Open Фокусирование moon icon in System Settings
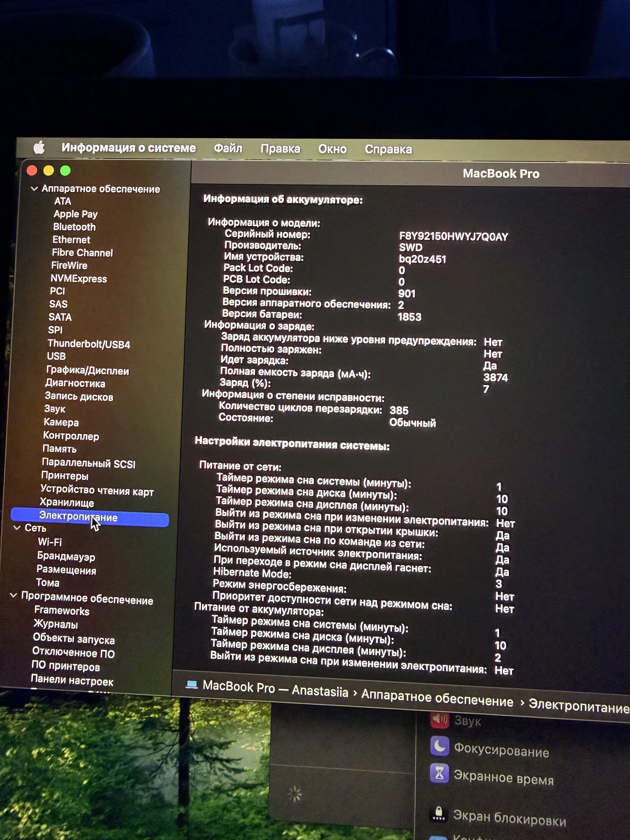Screen dimensions: 630x840 [x=440, y=746]
